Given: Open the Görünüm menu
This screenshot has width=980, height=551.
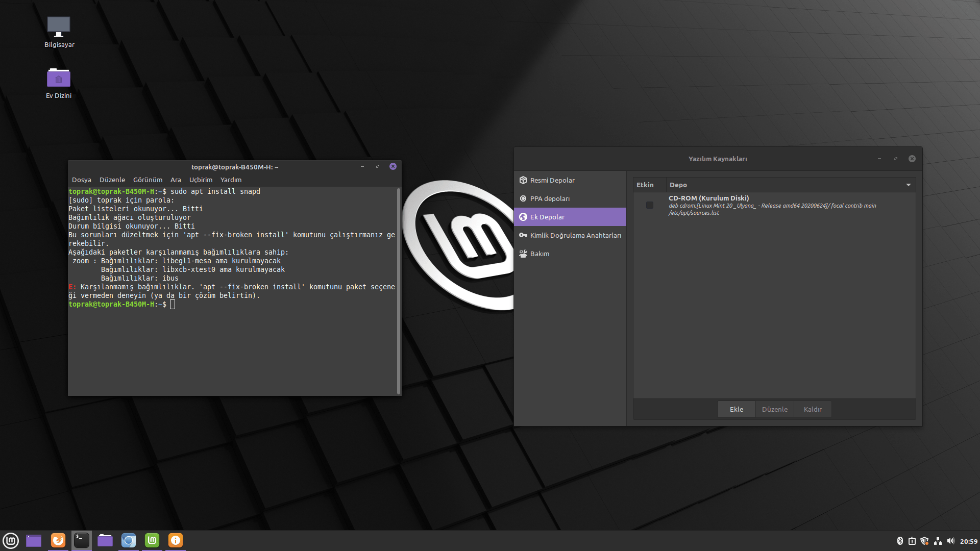Looking at the screenshot, I should [x=148, y=180].
